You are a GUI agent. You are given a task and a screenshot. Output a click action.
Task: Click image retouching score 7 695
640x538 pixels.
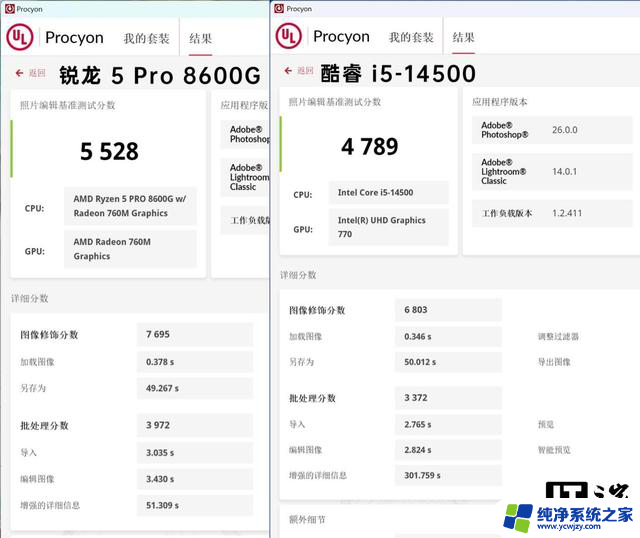tap(195, 334)
